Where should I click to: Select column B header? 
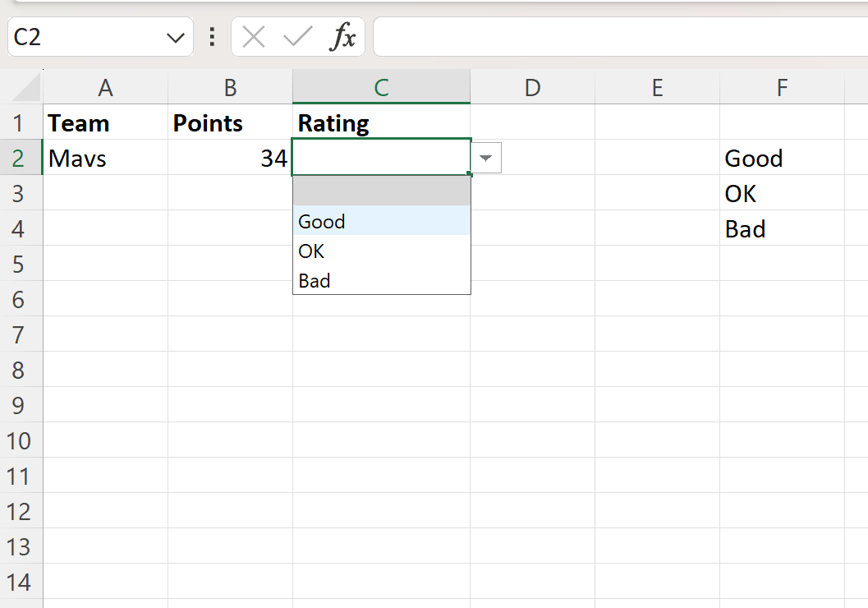[x=230, y=86]
